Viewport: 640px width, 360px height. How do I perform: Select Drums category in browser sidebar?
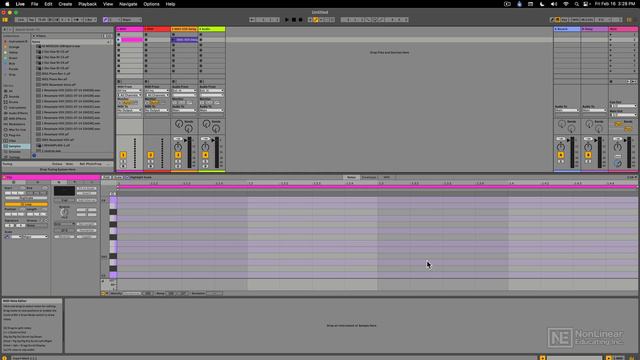(13, 102)
